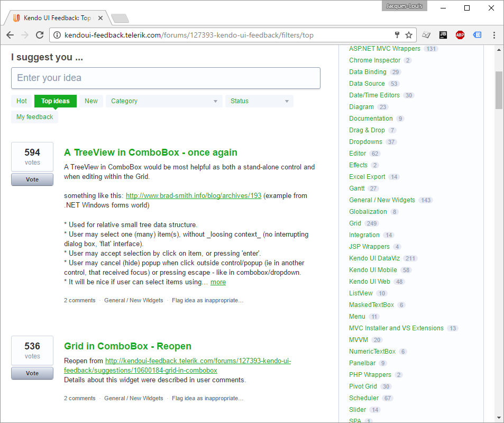Open the Date/Time Editors category
This screenshot has width=504, height=423.
click(374, 95)
